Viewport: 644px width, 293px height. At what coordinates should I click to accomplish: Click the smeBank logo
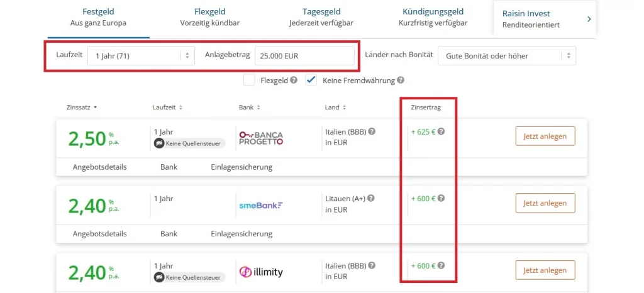click(x=261, y=204)
